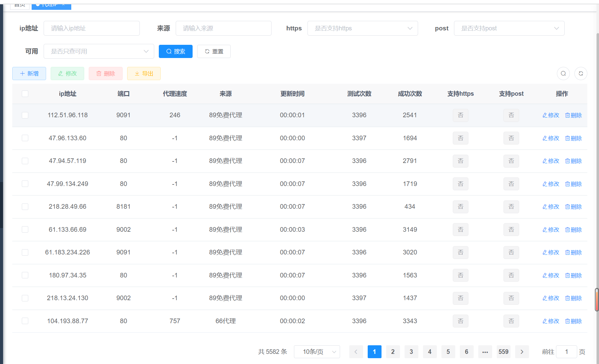Image resolution: width=599 pixels, height=364 pixels.
Task: Edit the row for 47.96.133.60
Action: tap(551, 138)
